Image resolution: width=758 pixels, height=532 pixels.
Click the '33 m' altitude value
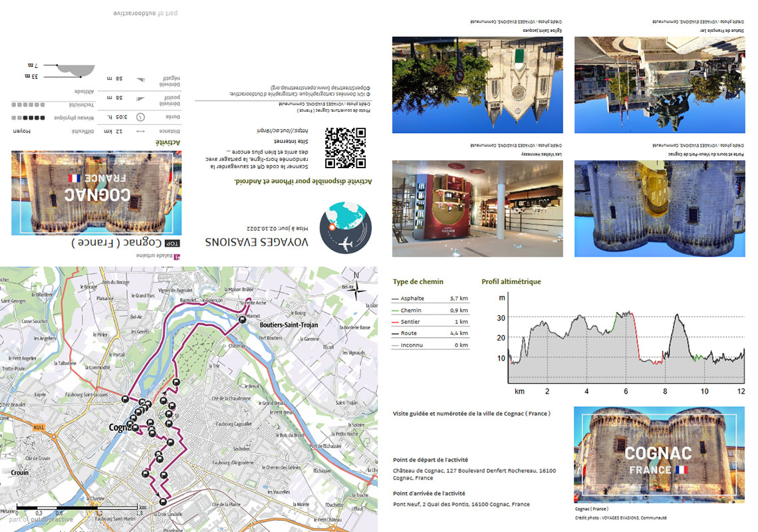point(31,76)
